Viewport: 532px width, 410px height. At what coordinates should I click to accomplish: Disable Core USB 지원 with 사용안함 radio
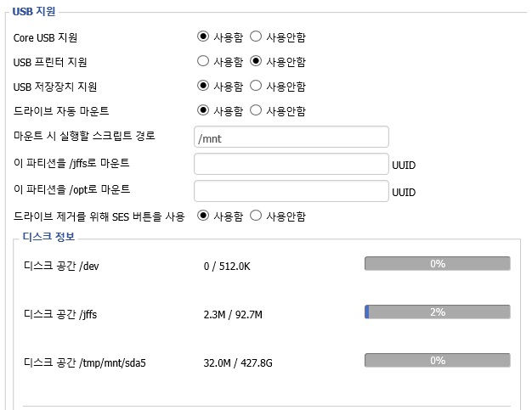tap(256, 37)
